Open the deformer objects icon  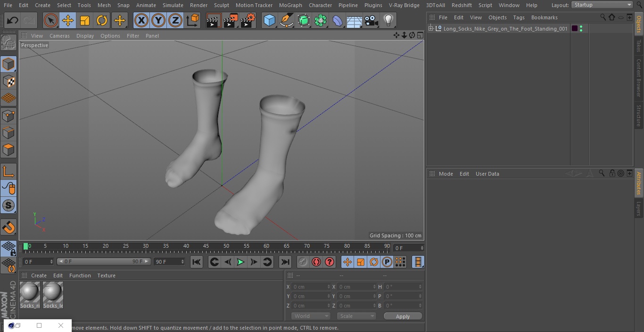point(338,20)
